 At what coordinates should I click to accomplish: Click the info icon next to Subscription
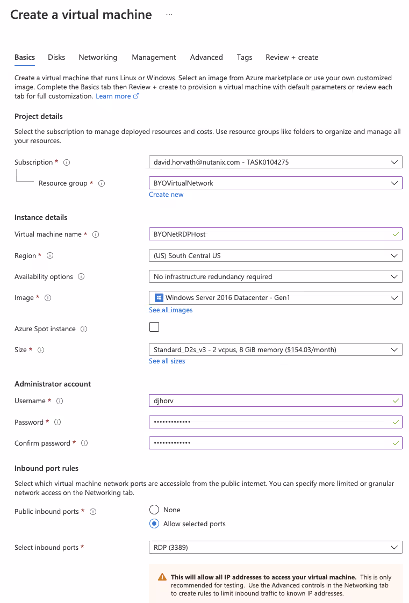67,162
